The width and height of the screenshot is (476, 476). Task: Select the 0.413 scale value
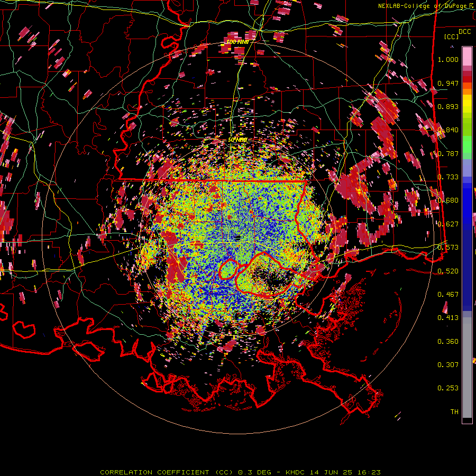tap(448, 317)
